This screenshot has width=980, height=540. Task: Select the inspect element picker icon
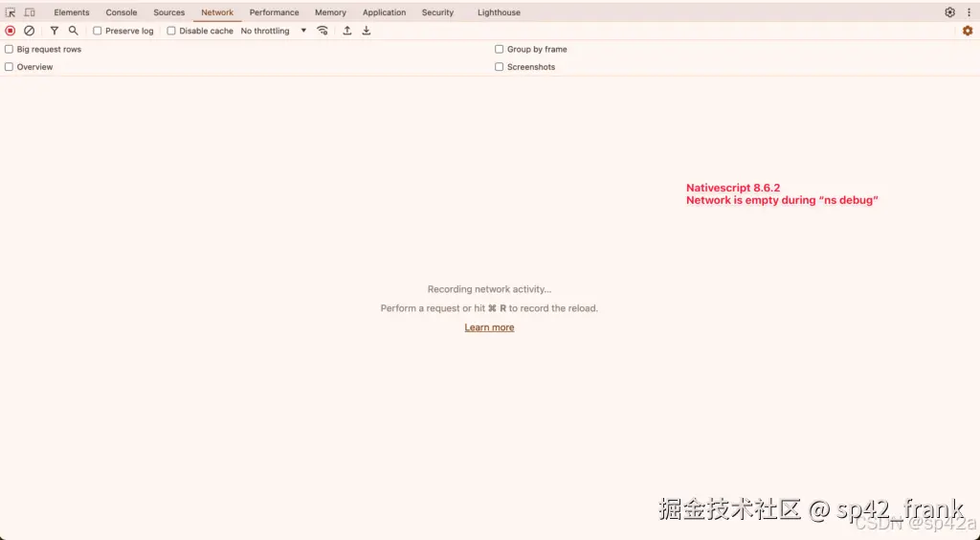coord(11,12)
